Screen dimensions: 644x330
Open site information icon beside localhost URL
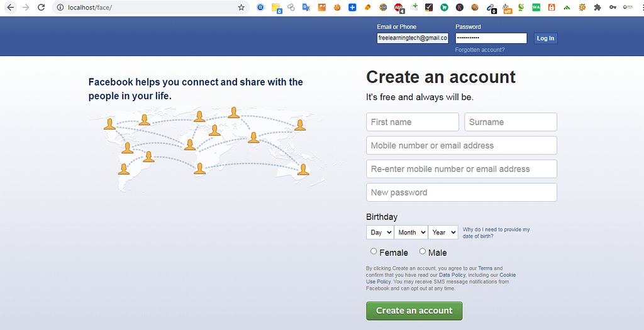(60, 8)
